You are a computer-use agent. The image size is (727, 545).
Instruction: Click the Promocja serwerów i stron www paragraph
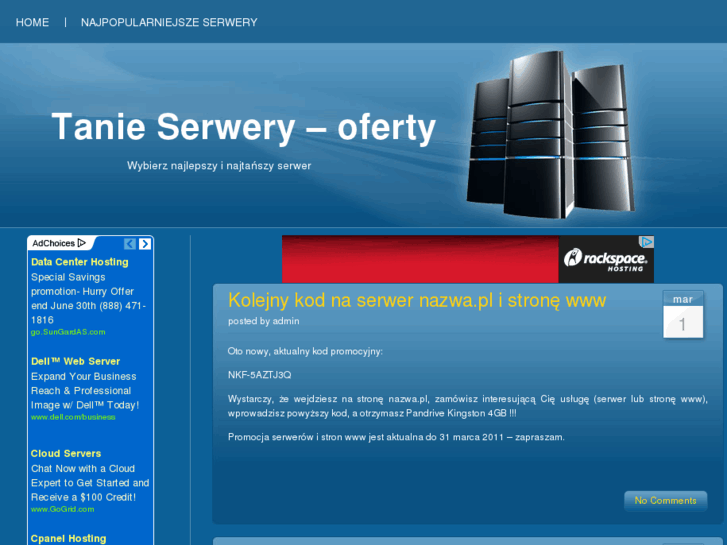396,437
